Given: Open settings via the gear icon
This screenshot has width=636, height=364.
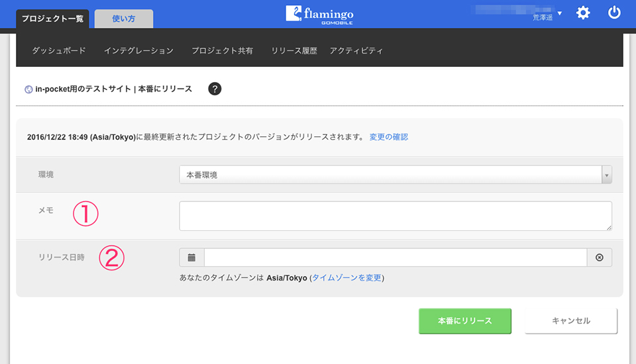Looking at the screenshot, I should [x=583, y=13].
